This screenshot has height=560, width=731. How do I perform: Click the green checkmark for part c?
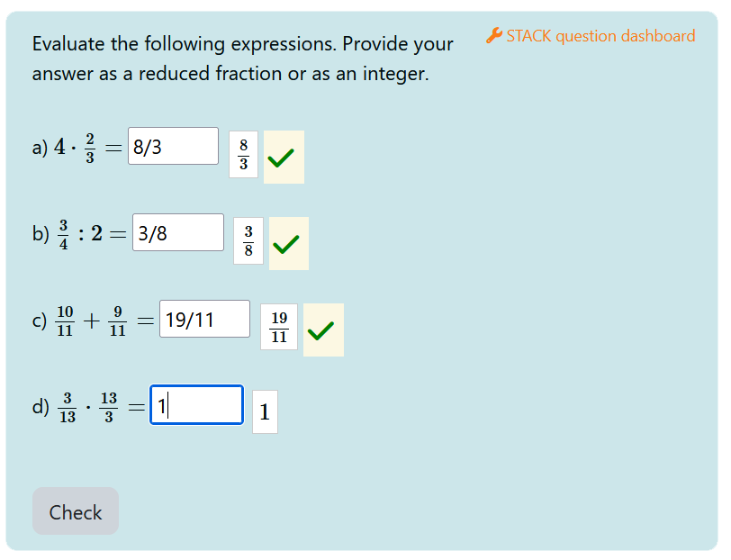322,330
